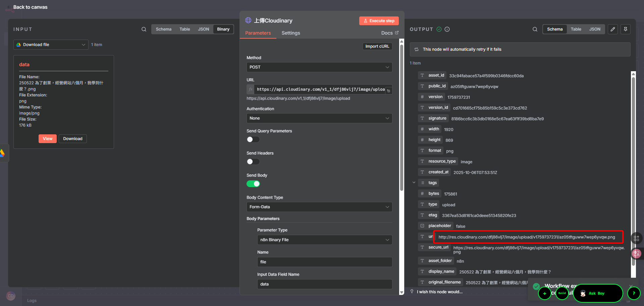Select the JSON tab in OUTPUT panel

[x=594, y=29]
